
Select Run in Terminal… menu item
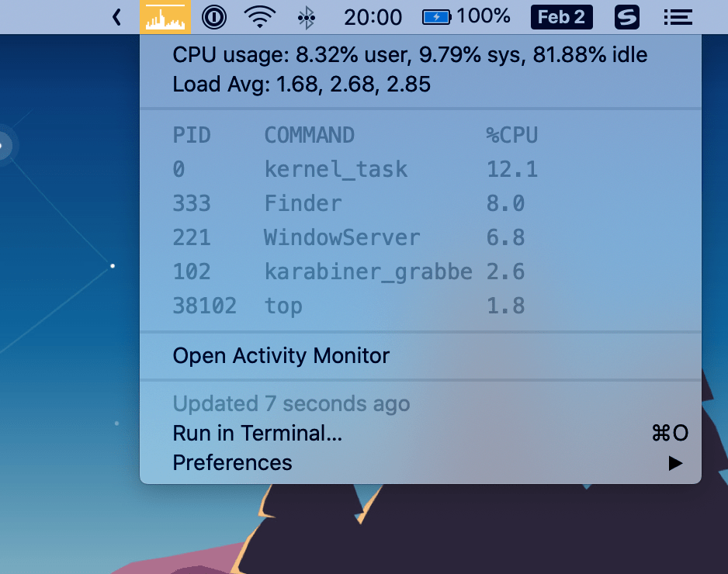[421, 433]
